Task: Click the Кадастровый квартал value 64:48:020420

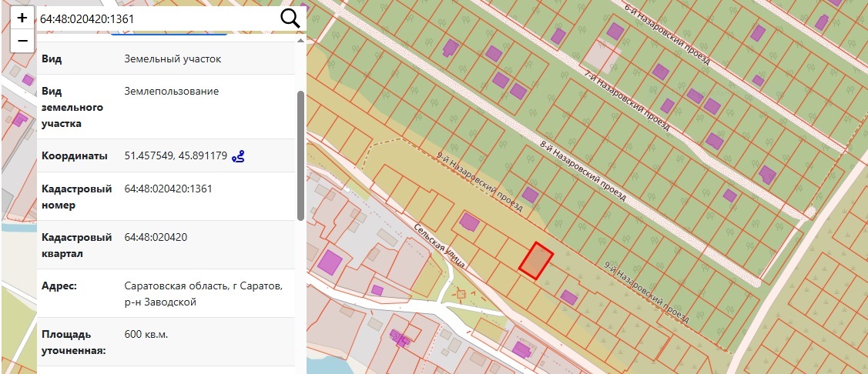Action: 156,237
